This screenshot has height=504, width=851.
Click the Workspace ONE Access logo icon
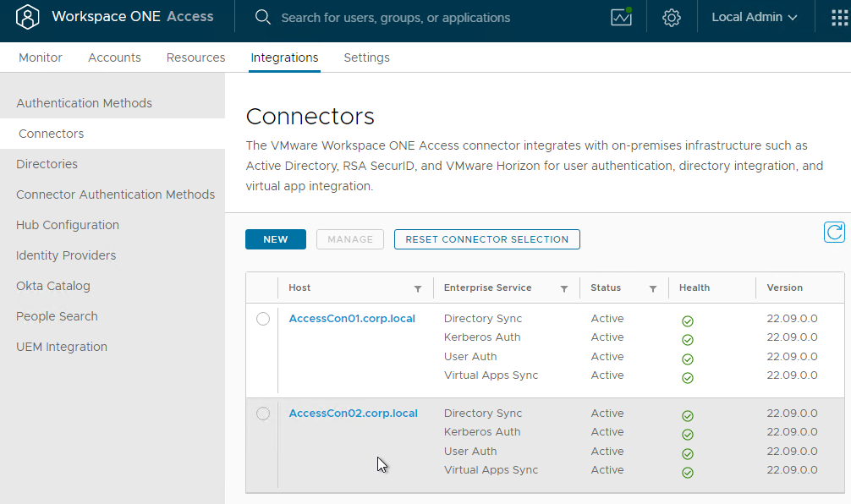click(x=27, y=17)
